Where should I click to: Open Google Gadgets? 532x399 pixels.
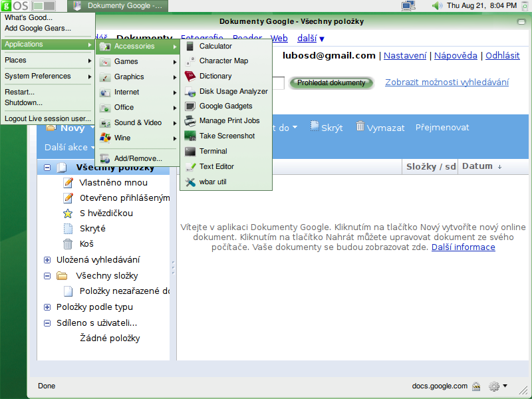(226, 106)
